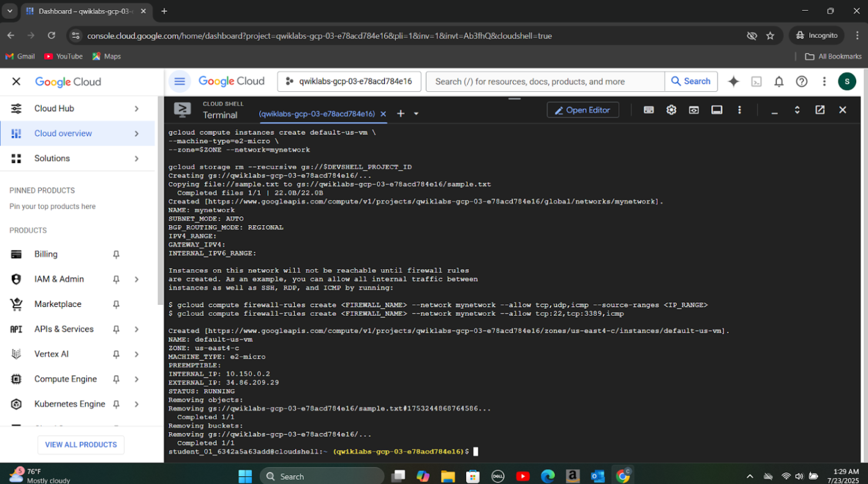The height and width of the screenshot is (484, 868).
Task: Pin Compute Engine to top products
Action: (116, 379)
